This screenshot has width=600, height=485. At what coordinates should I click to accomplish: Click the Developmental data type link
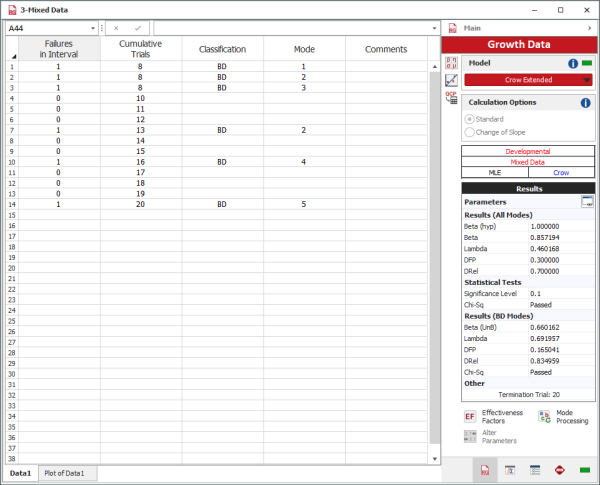coord(528,151)
